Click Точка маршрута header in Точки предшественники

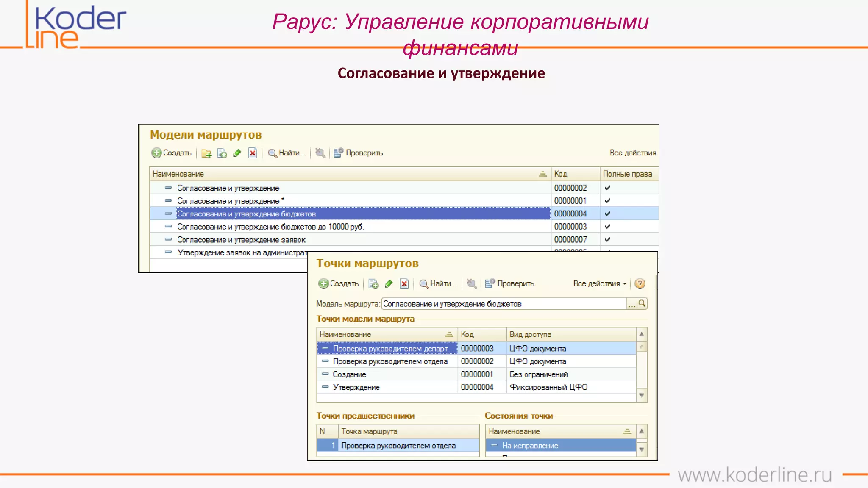click(x=409, y=432)
